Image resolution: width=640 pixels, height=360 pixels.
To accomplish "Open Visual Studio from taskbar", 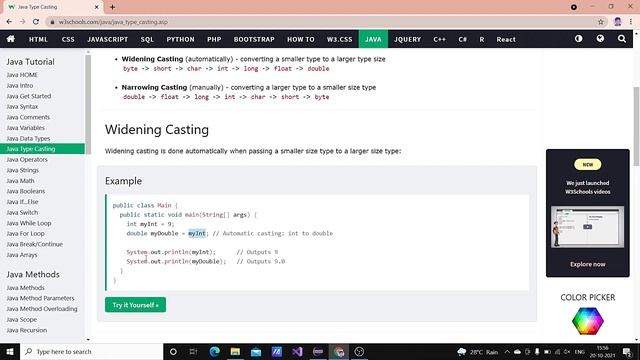I will coord(297,351).
